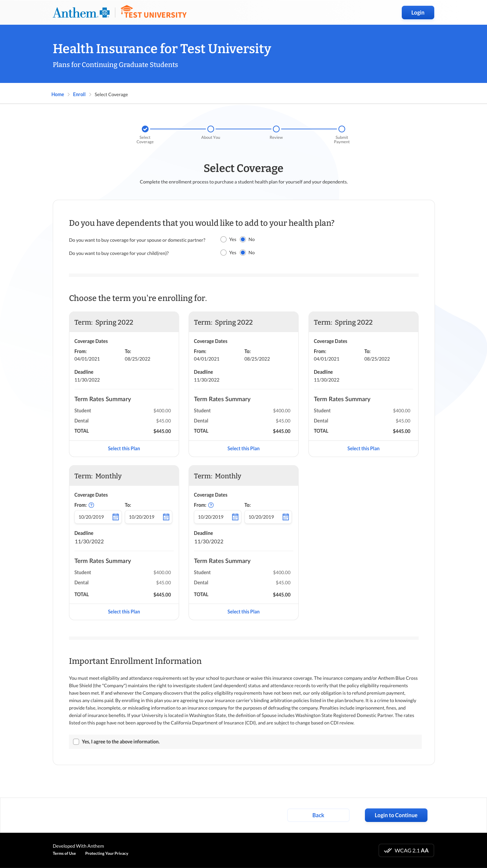The image size is (487, 868).
Task: Select middle Spring 2022 plan
Action: tap(243, 449)
